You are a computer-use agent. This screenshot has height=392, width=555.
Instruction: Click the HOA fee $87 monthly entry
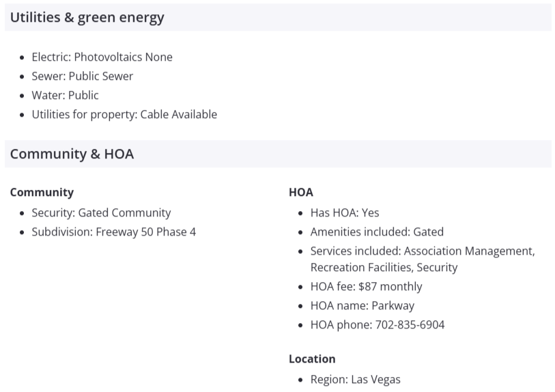click(366, 287)
